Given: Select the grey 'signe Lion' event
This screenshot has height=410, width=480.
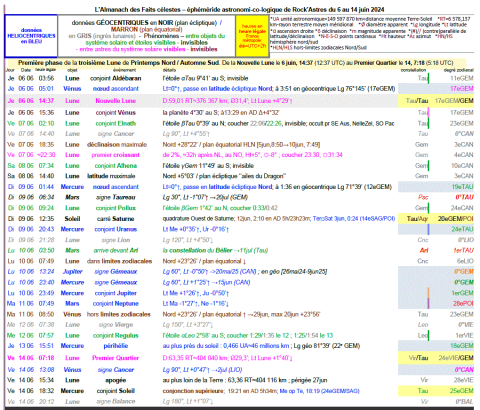Looking at the screenshot, I should 116,240.
